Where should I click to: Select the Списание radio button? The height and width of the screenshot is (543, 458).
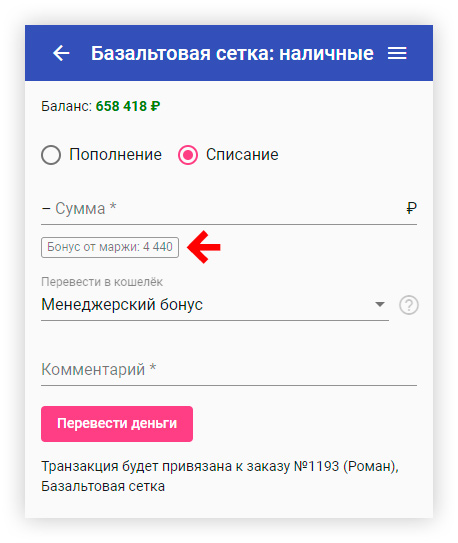point(188,155)
